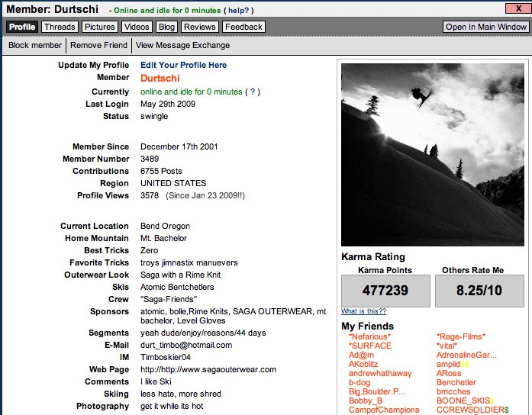This screenshot has width=532, height=415.
Task: Open friend bmcches profile
Action: point(453,391)
